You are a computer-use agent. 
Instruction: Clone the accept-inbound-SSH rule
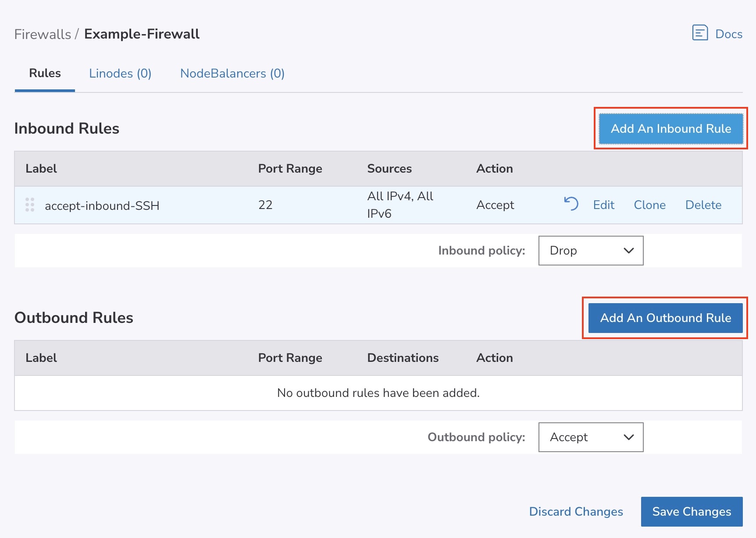pos(649,205)
